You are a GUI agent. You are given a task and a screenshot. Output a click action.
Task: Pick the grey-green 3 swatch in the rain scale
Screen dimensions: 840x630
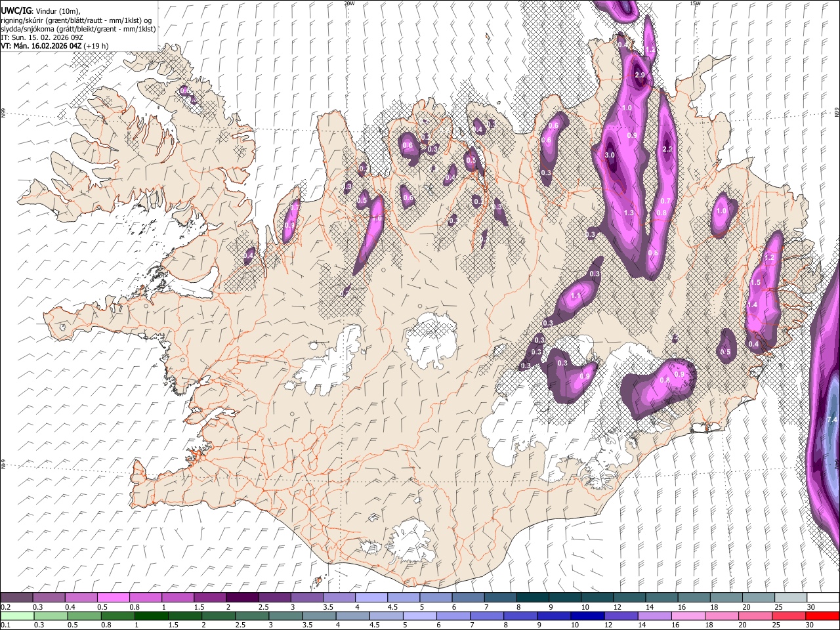coord(285,616)
